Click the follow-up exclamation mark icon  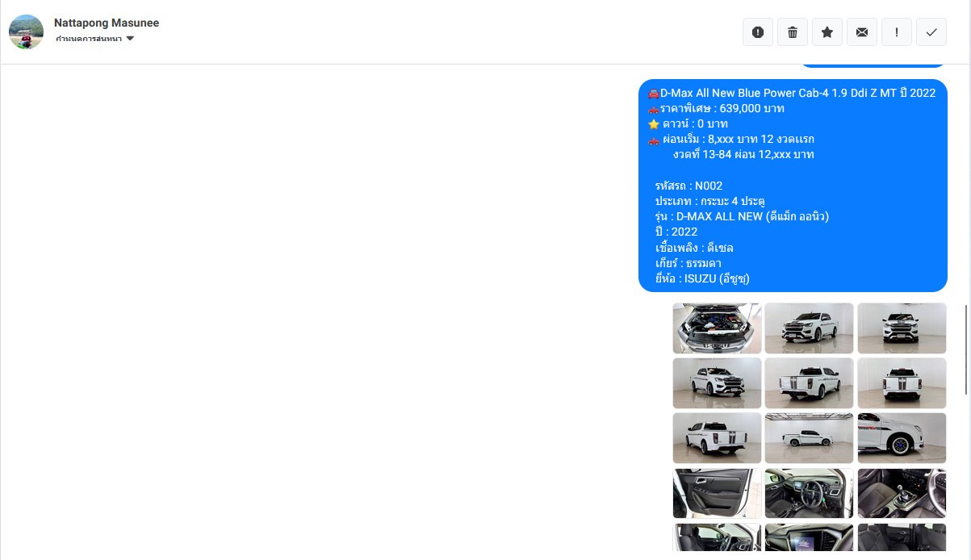[897, 32]
